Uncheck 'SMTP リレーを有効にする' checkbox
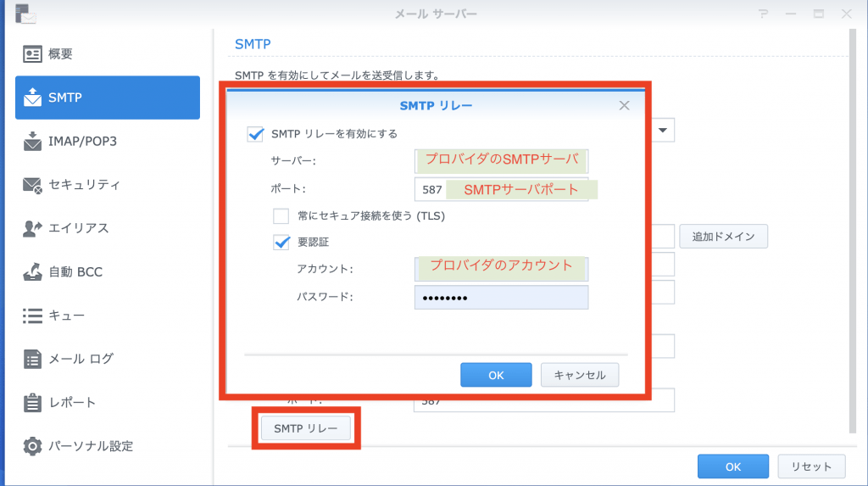The height and width of the screenshot is (486, 868). pyautogui.click(x=255, y=134)
